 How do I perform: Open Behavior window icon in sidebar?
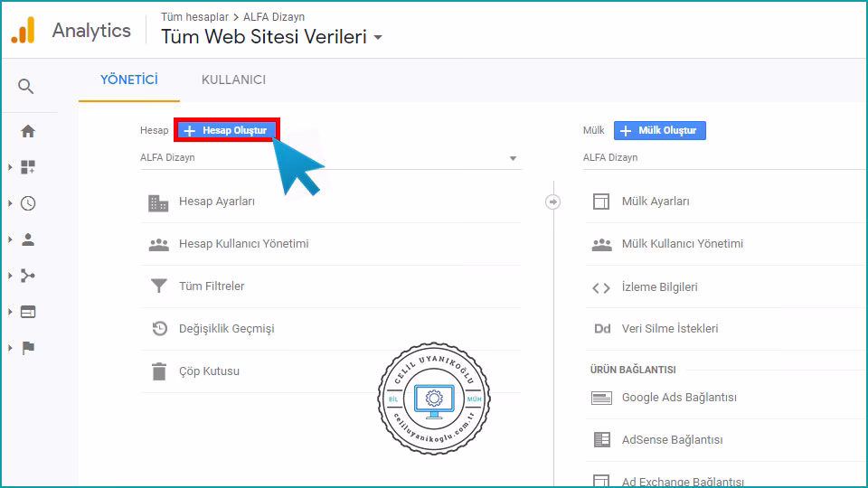pyautogui.click(x=28, y=312)
